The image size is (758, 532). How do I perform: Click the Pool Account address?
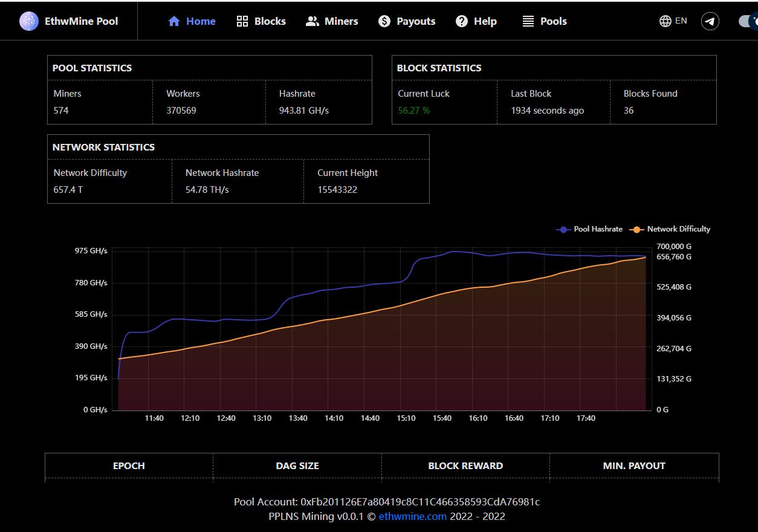click(423, 501)
